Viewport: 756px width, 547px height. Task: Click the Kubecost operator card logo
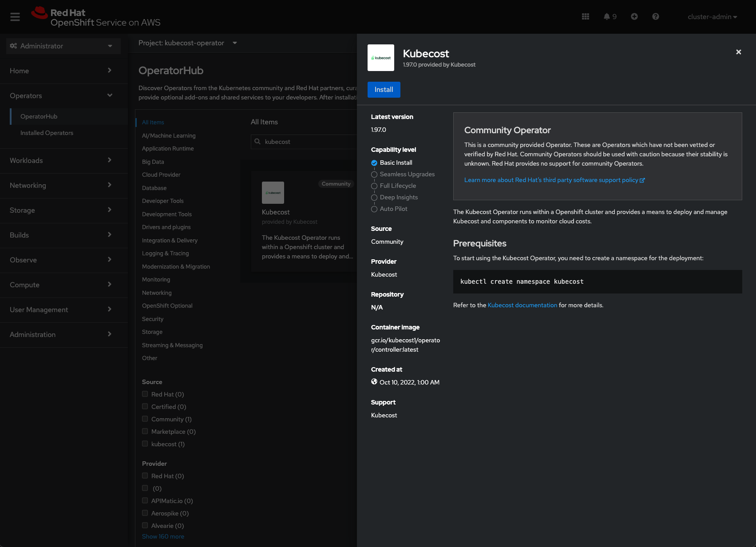(x=273, y=193)
